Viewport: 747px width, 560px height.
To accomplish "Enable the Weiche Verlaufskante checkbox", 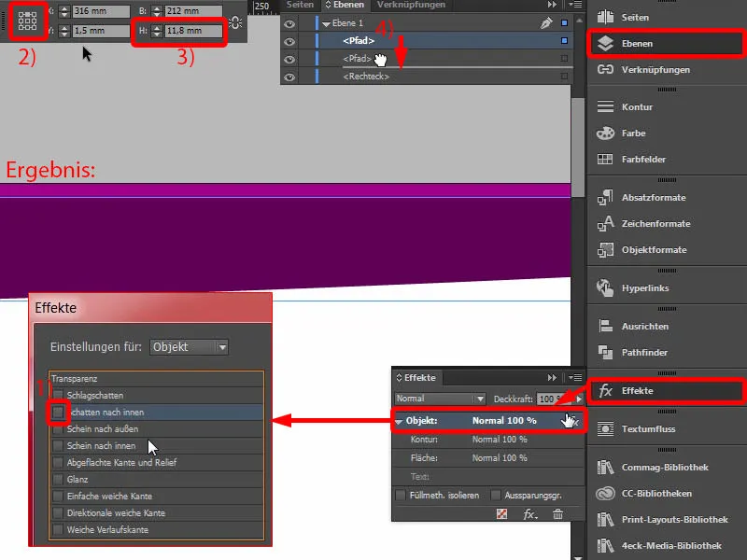I will tap(58, 529).
